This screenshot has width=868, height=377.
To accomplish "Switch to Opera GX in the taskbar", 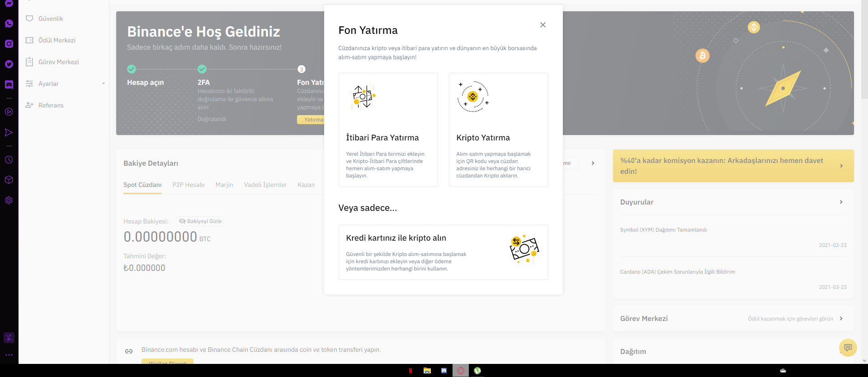I will pos(461,371).
